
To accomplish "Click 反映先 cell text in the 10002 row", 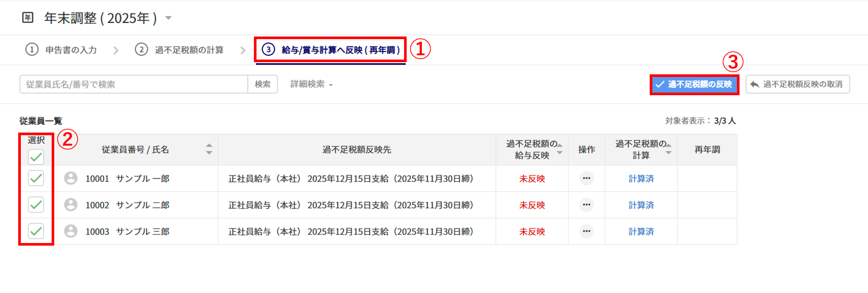I will coord(351,205).
